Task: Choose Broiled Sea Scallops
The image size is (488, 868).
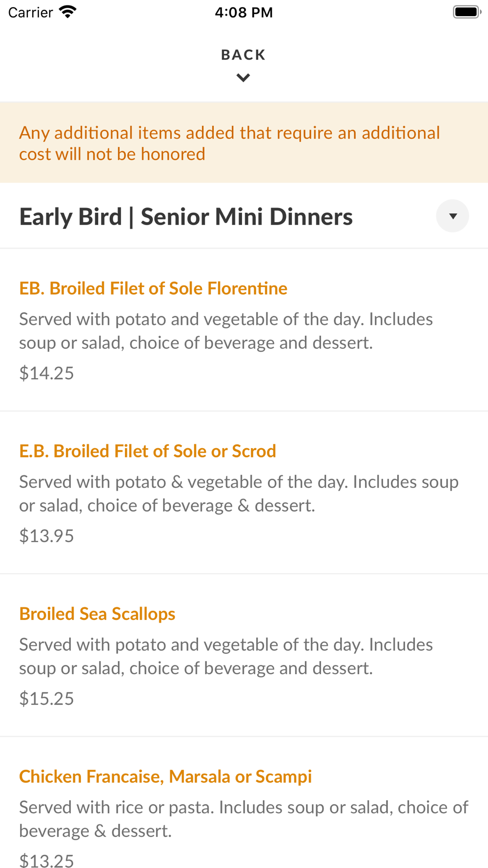Action: tap(97, 614)
